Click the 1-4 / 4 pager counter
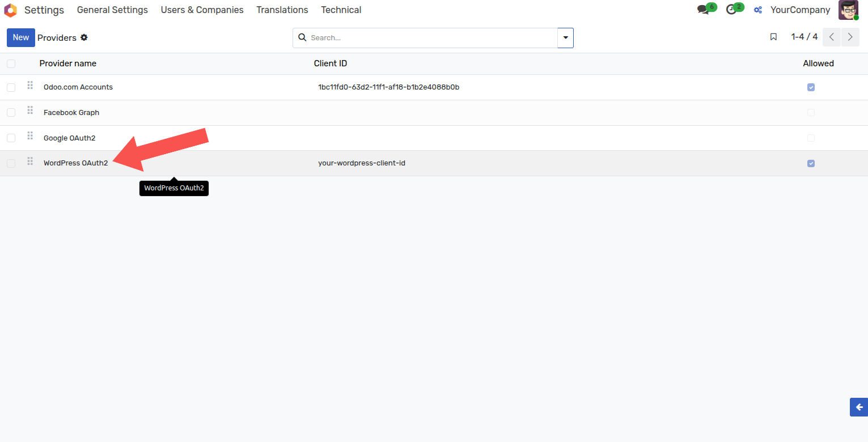Viewport: 868px width, 442px height. pyautogui.click(x=805, y=37)
